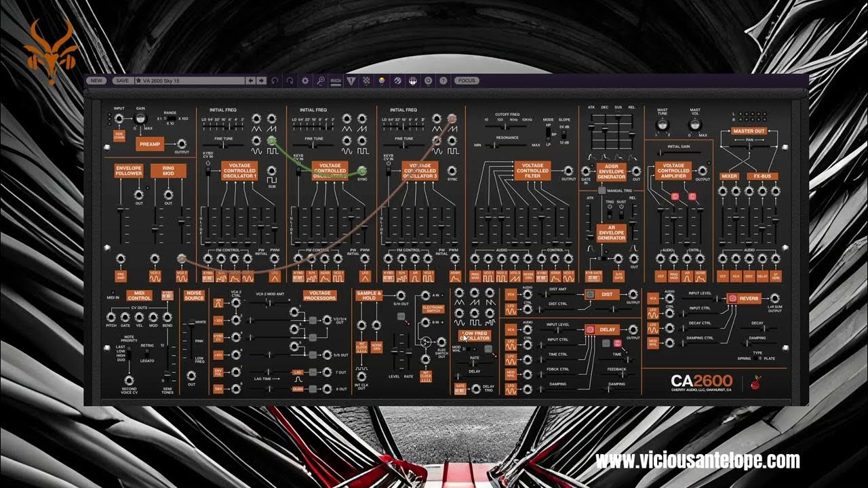This screenshot has height=488, width=868.
Task: Click the VCO 2 SYNC jack
Action: (x=362, y=171)
